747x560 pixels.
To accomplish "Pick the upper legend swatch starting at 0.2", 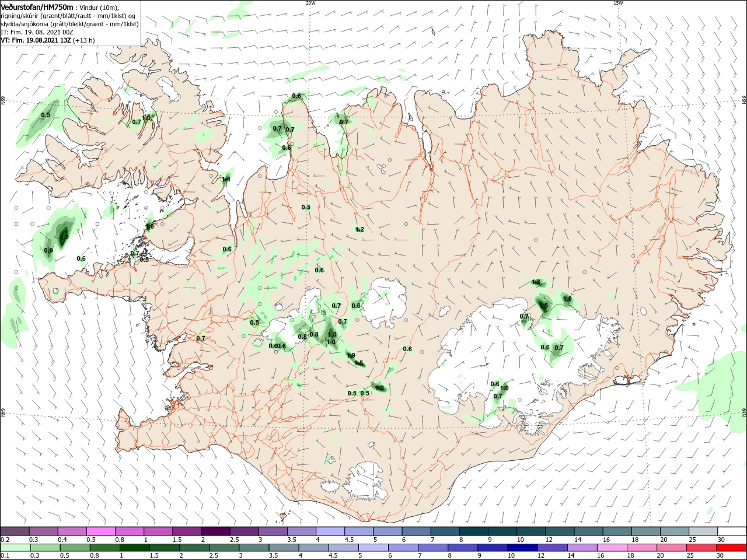I will [15, 531].
